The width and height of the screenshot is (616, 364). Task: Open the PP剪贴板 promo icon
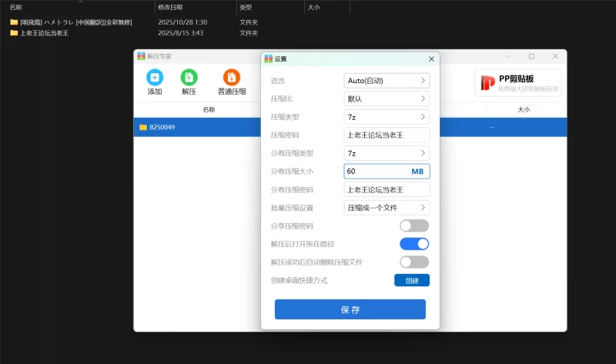click(x=487, y=83)
